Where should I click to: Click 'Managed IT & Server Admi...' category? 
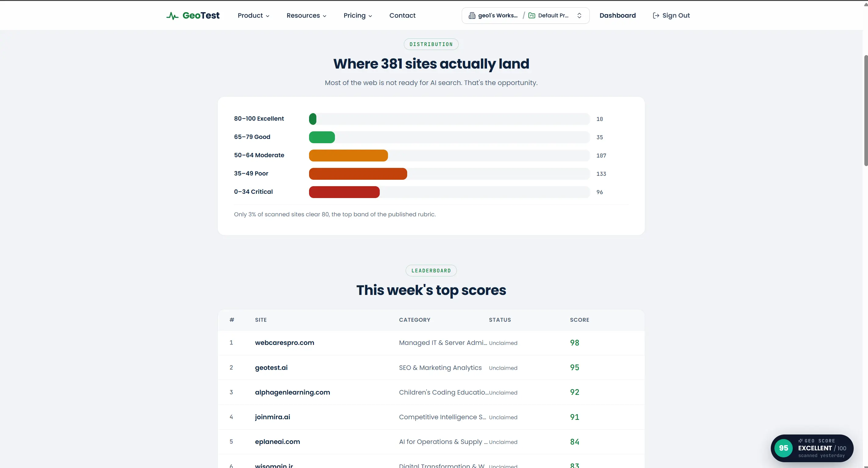[443, 343]
